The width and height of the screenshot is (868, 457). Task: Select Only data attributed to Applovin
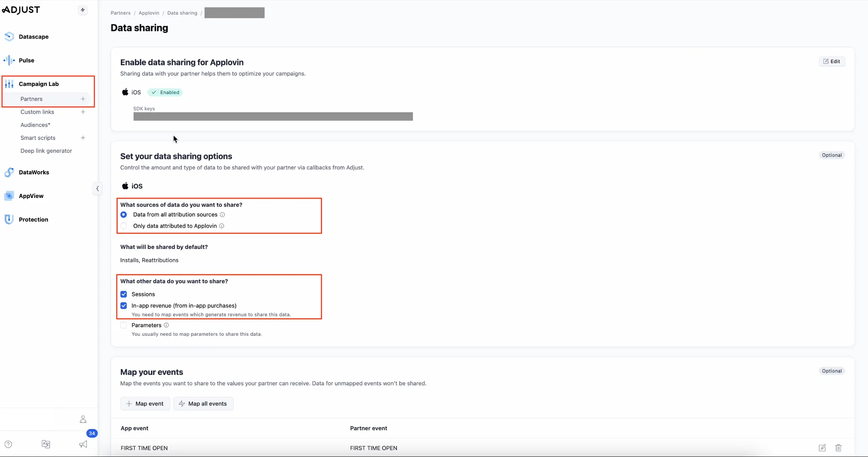pyautogui.click(x=123, y=226)
